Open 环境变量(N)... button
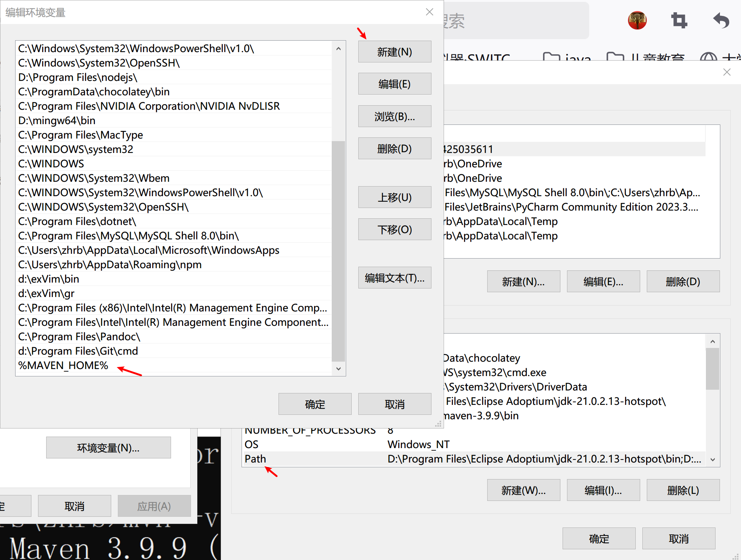This screenshot has height=560, width=741. 108,448
